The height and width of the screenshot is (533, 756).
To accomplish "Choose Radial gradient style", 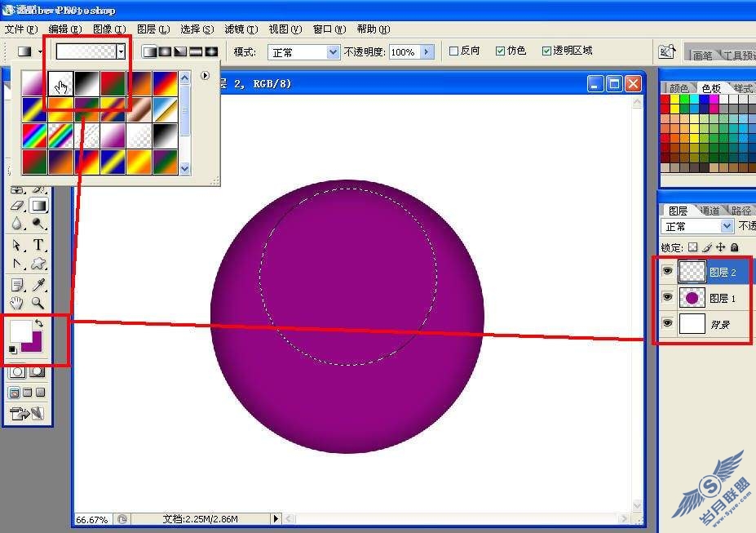I will pyautogui.click(x=165, y=51).
